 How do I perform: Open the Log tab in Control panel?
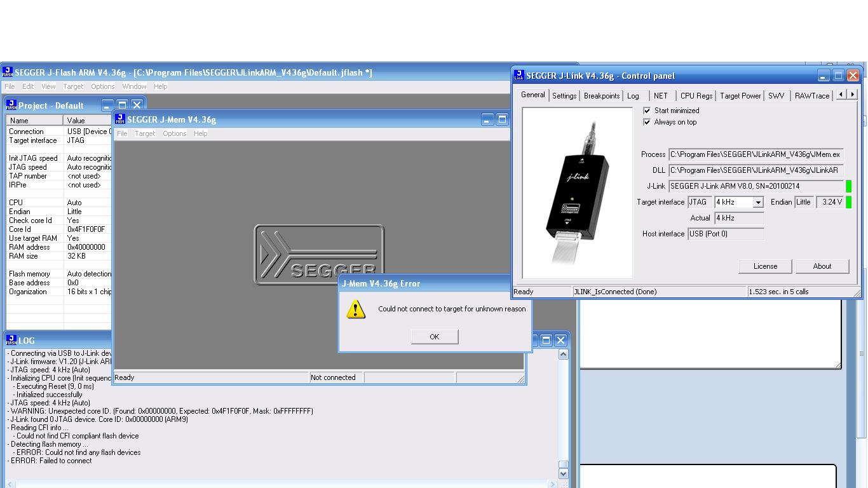point(633,96)
